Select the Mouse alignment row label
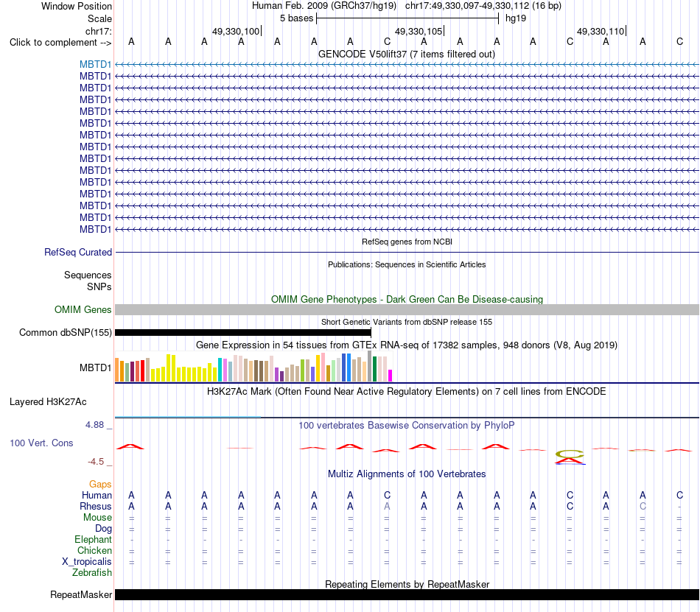 tap(97, 518)
